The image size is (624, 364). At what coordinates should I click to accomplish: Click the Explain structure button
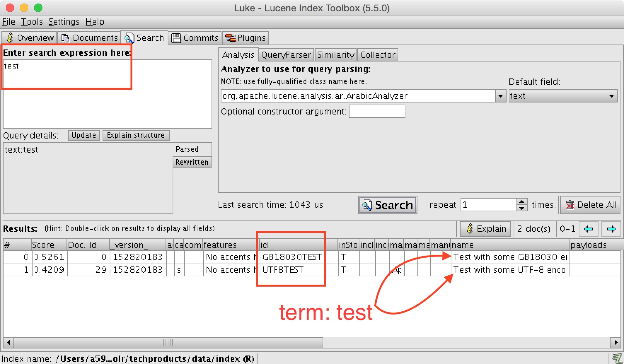[x=136, y=135]
